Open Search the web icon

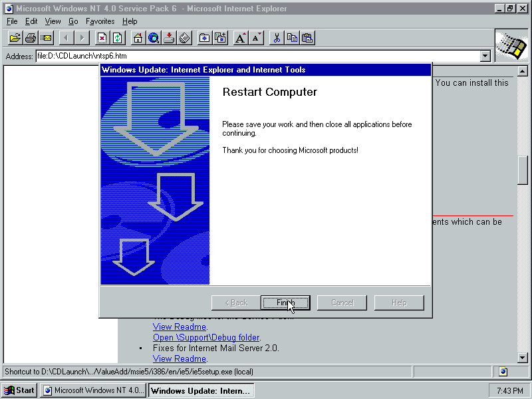click(x=154, y=38)
